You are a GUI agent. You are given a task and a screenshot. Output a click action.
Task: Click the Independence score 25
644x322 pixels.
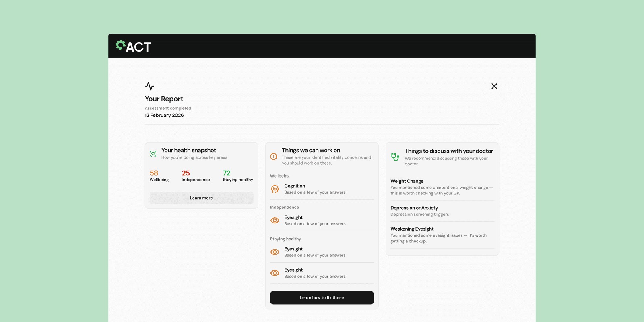(186, 173)
